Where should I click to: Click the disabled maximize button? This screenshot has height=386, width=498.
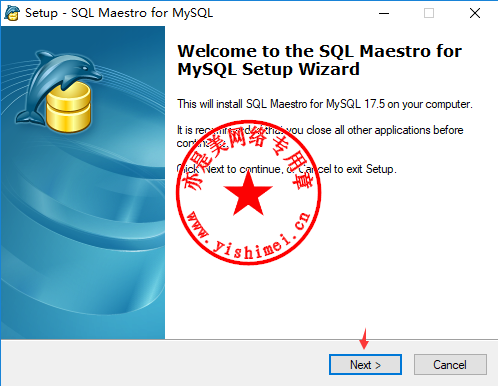point(429,13)
